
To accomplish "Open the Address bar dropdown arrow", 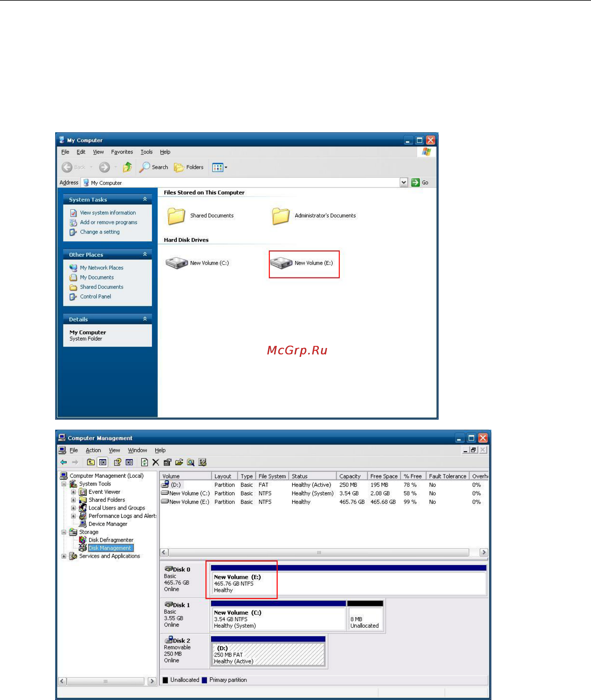I will click(x=404, y=182).
